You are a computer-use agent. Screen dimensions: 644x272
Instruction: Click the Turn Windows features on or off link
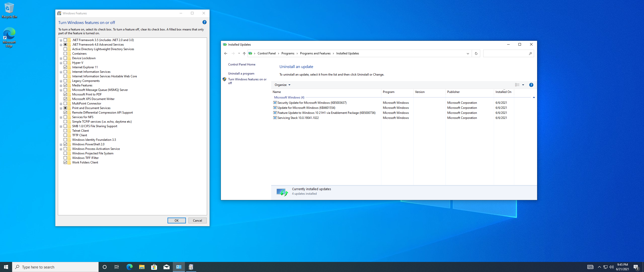(247, 81)
